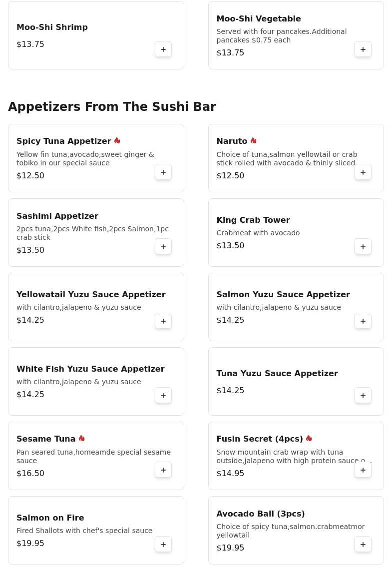Open the King Crab Tower item name
Image resolution: width=392 pixels, height=572 pixels.
click(253, 220)
